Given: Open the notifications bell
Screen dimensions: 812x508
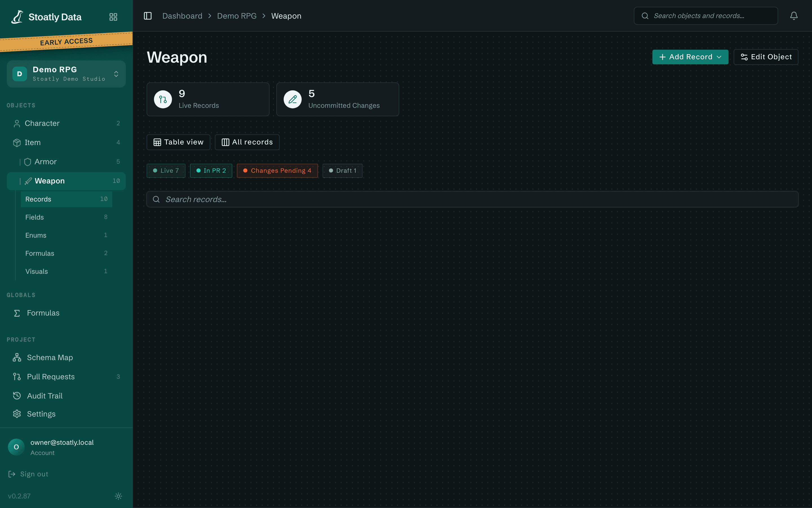Looking at the screenshot, I should click(x=794, y=16).
